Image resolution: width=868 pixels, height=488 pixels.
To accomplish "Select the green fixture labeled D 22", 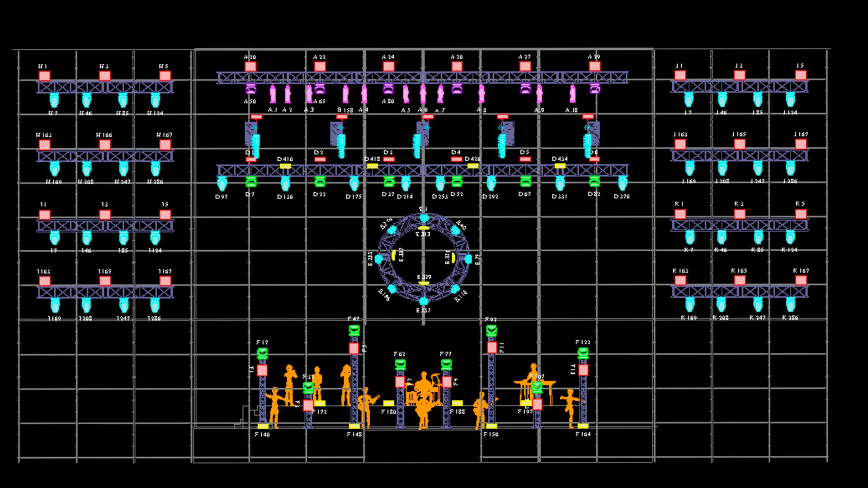I will (320, 182).
